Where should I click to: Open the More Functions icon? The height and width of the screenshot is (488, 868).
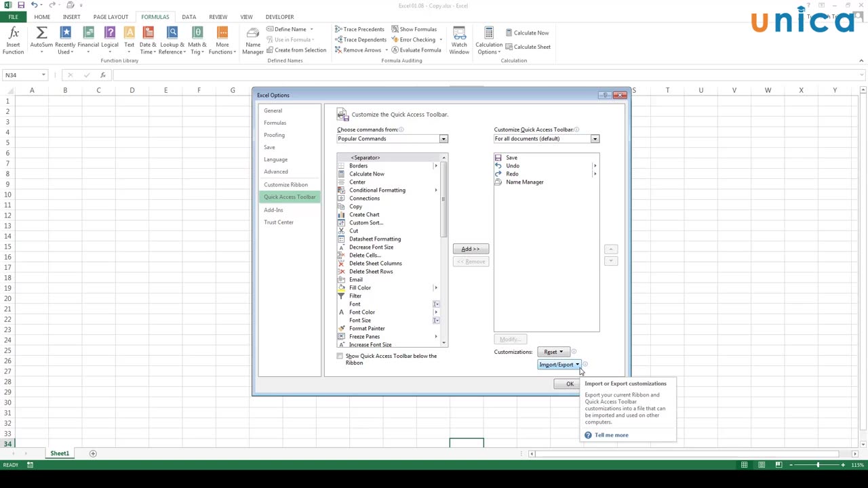pyautogui.click(x=222, y=41)
